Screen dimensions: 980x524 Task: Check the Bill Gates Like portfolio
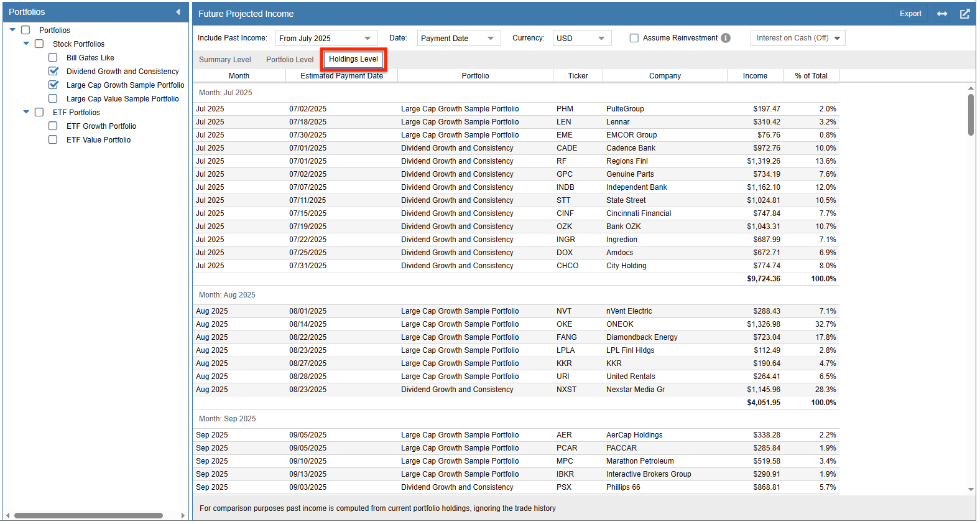pyautogui.click(x=53, y=57)
